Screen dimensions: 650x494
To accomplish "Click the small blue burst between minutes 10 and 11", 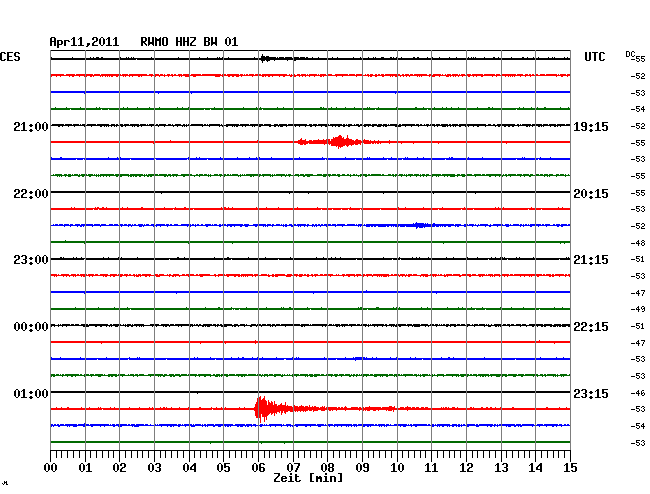I will click(420, 225).
